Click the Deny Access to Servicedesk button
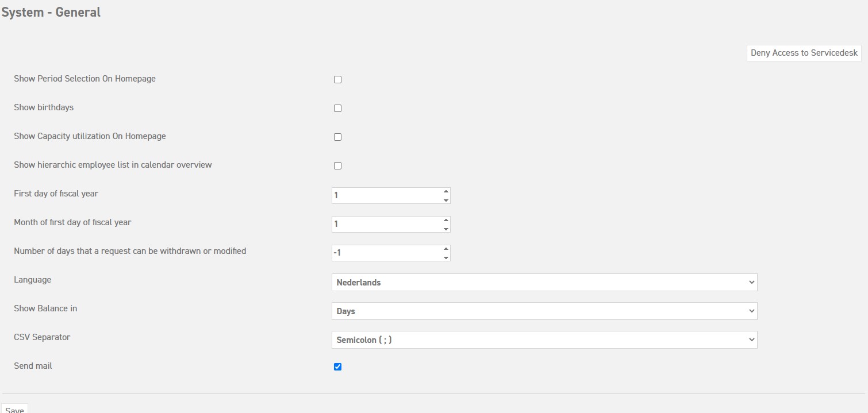Viewport: 868px width, 413px height. [x=803, y=52]
